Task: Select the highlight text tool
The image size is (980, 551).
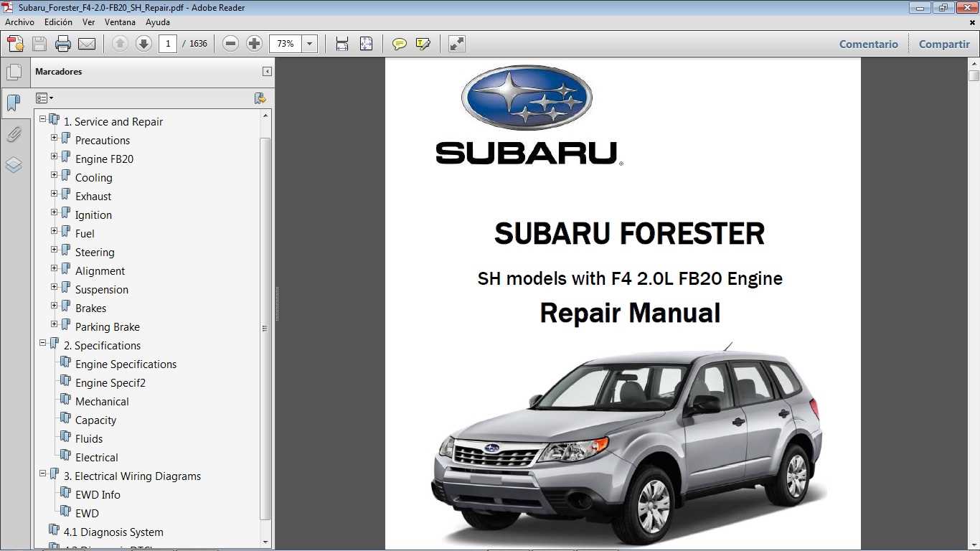Action: (x=423, y=44)
